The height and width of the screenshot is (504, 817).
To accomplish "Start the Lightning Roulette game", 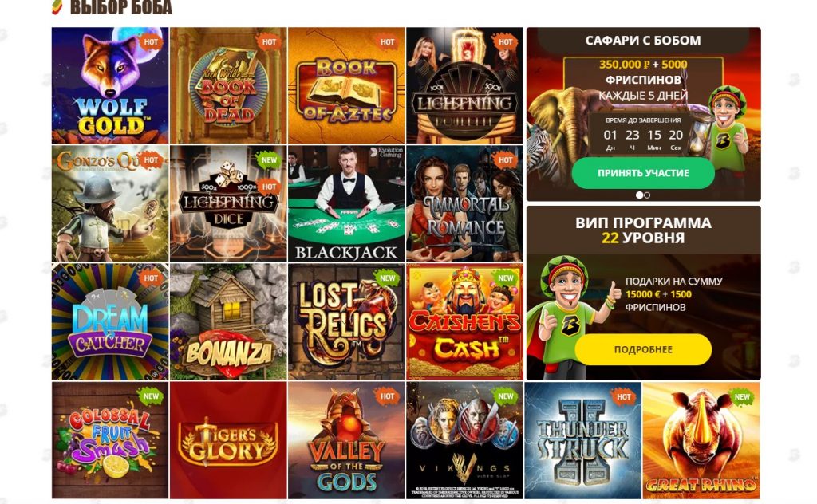I will 465,86.
